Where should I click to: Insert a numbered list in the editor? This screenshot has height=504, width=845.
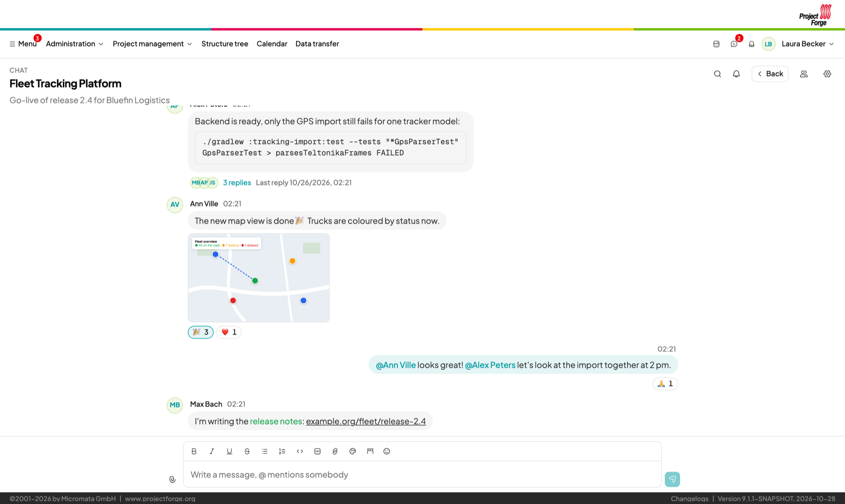(282, 451)
